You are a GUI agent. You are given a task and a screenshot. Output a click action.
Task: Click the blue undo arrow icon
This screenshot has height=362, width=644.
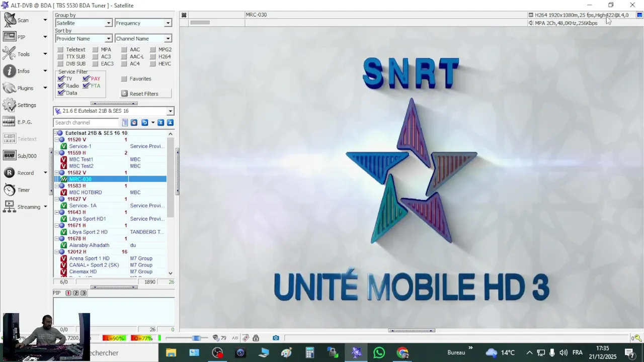click(144, 123)
